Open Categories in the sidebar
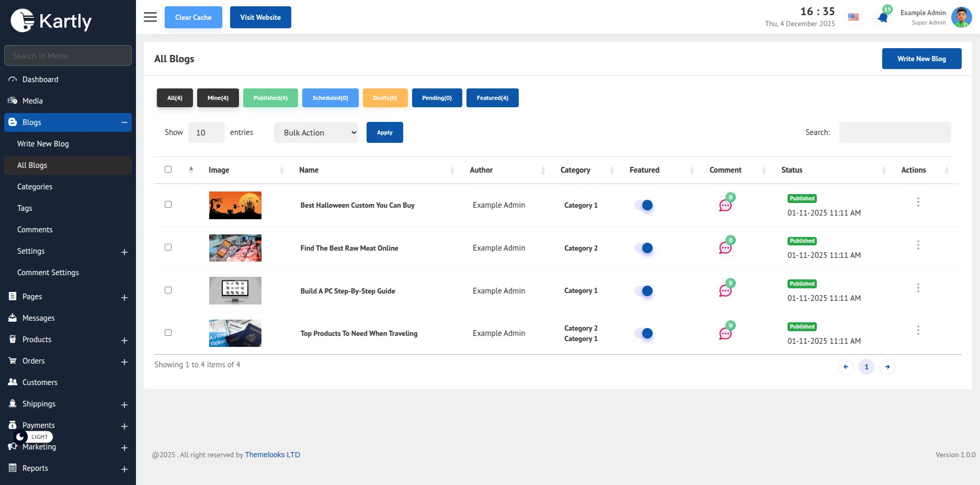 coord(35,187)
